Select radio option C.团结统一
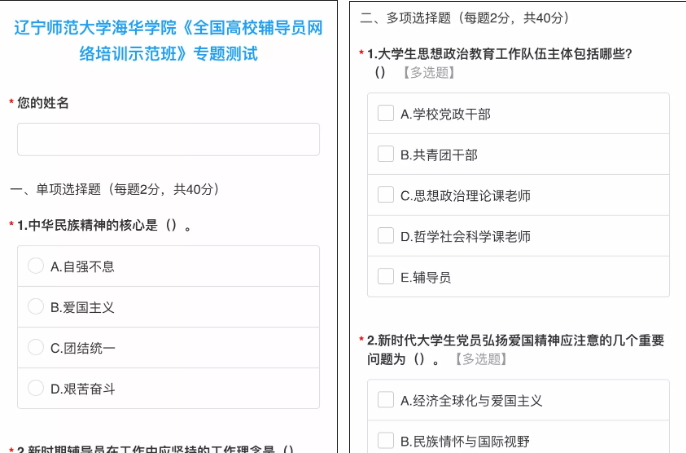 pos(36,347)
